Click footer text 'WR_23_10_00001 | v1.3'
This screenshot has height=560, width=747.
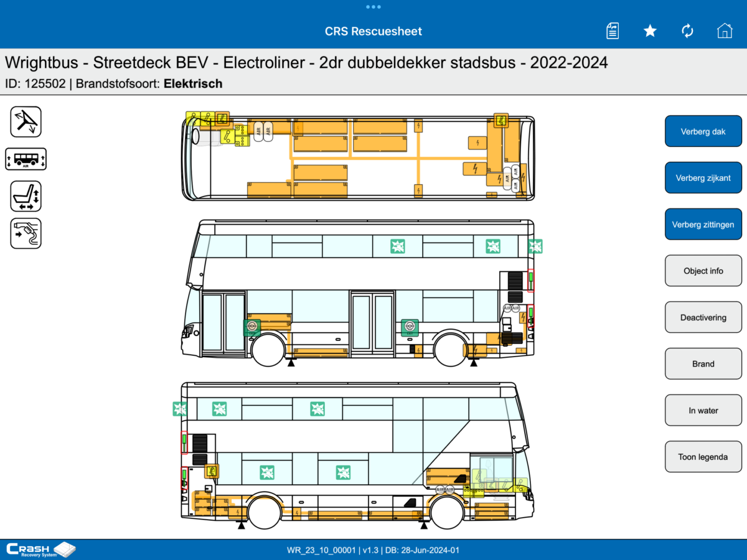(x=334, y=550)
